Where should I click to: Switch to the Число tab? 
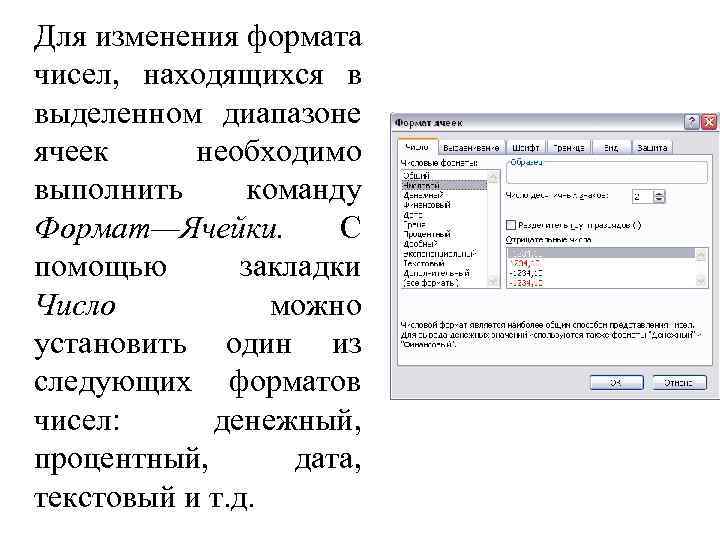(417, 147)
